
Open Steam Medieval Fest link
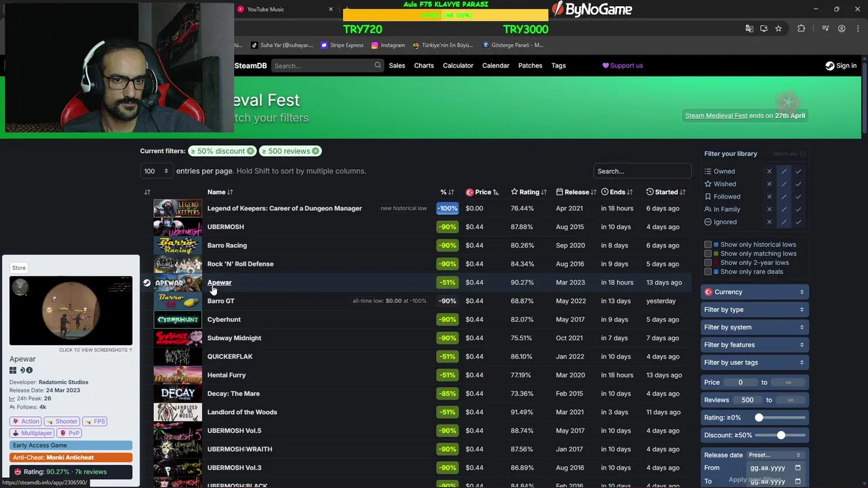(x=716, y=116)
